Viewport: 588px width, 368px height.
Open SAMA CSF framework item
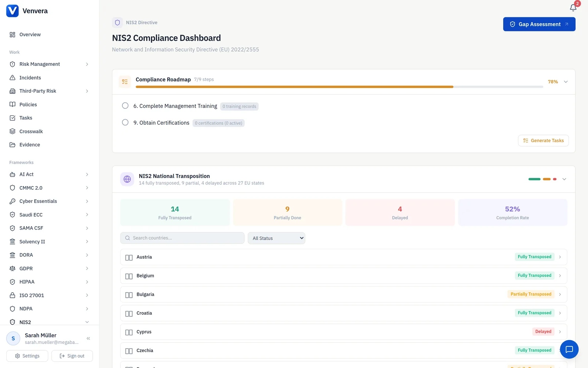pyautogui.click(x=49, y=228)
